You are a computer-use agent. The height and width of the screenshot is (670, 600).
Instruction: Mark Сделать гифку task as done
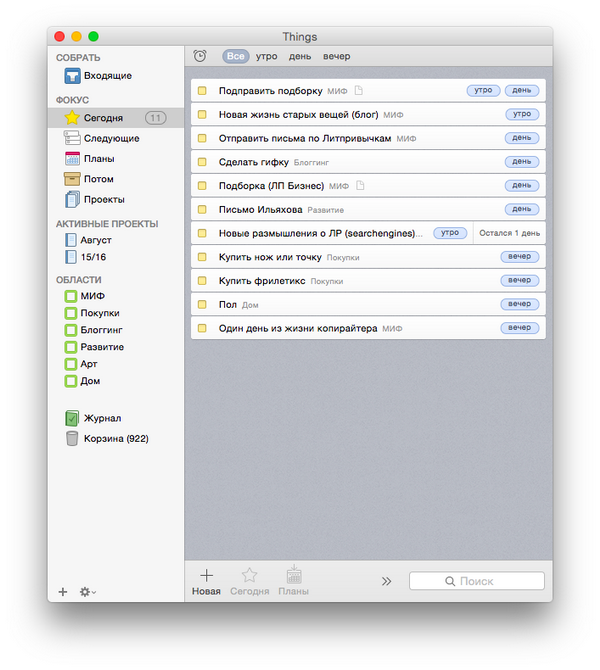[x=201, y=162]
